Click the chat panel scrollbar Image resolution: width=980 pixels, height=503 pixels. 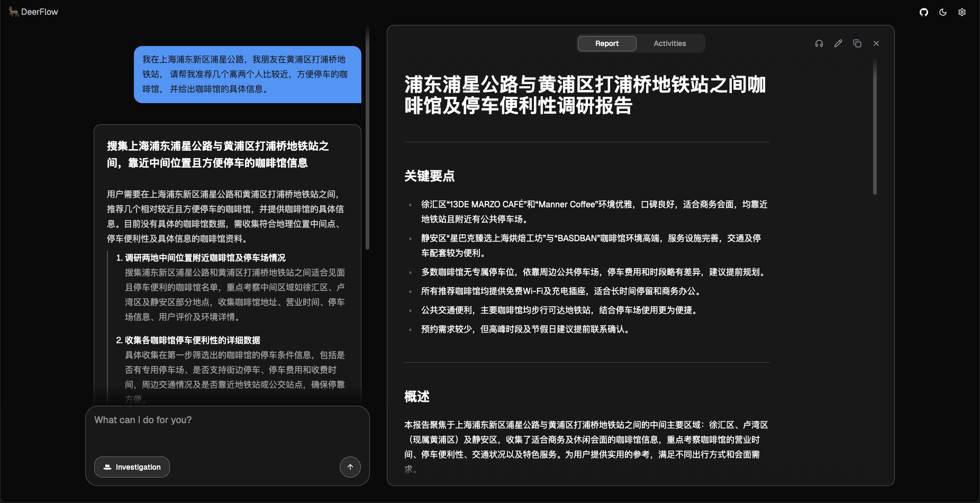click(x=367, y=138)
